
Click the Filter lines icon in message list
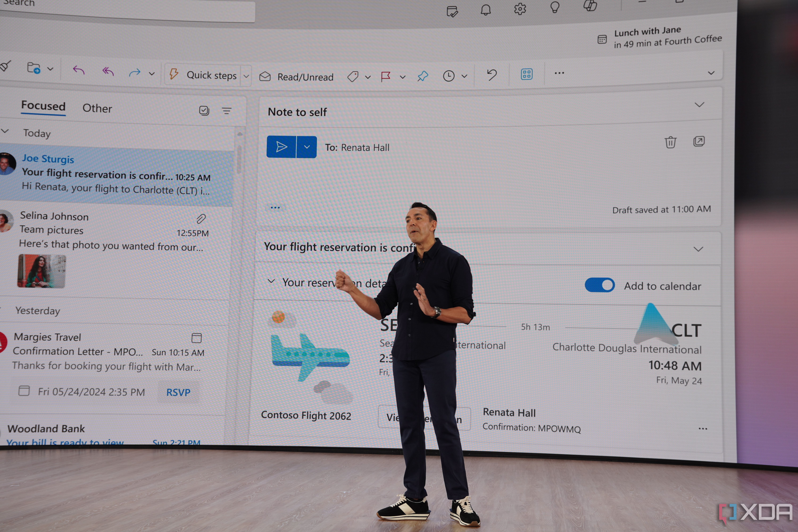tap(227, 111)
